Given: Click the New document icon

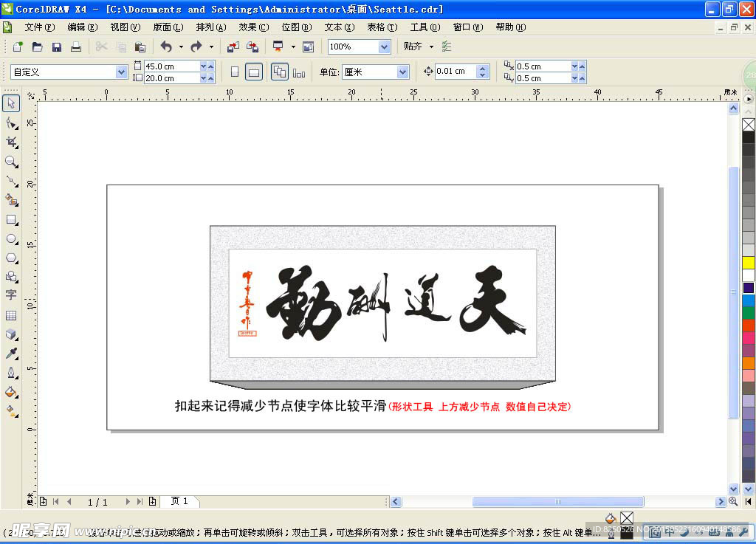Looking at the screenshot, I should coord(18,47).
